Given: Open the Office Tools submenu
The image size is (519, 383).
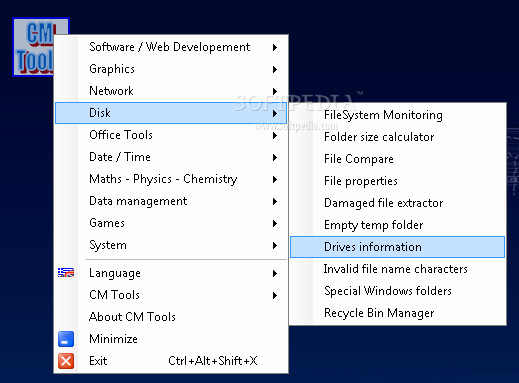Looking at the screenshot, I should tap(171, 135).
